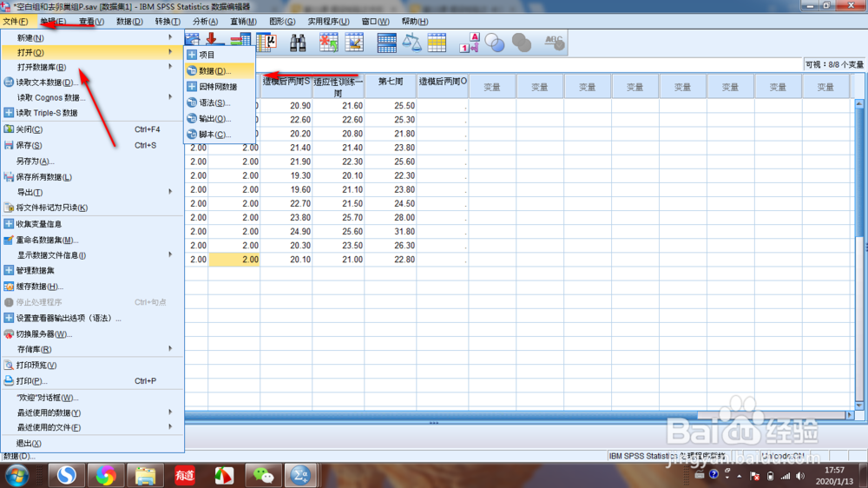Image resolution: width=868 pixels, height=488 pixels.
Task: Expand the Repository (存储库) submenu
Action: (92, 349)
